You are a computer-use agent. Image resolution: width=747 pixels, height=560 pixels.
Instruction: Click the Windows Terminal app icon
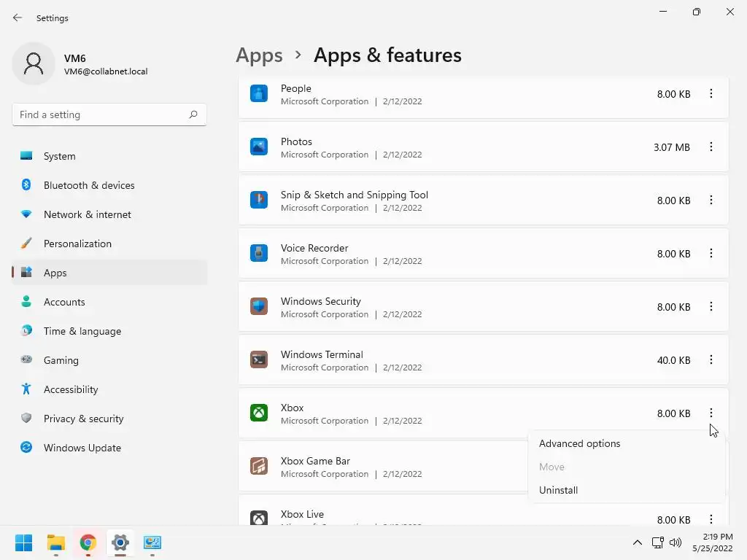259,359
